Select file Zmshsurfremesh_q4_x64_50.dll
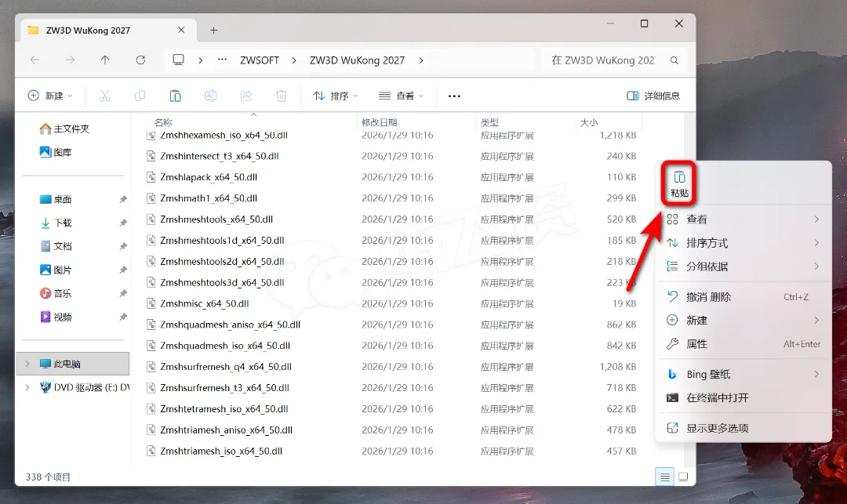The height and width of the screenshot is (504, 847). (226, 366)
